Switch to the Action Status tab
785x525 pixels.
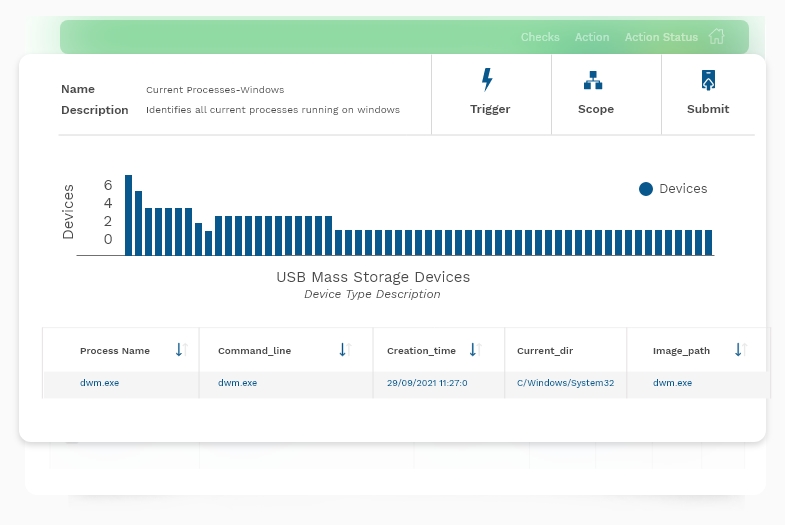[x=661, y=37]
